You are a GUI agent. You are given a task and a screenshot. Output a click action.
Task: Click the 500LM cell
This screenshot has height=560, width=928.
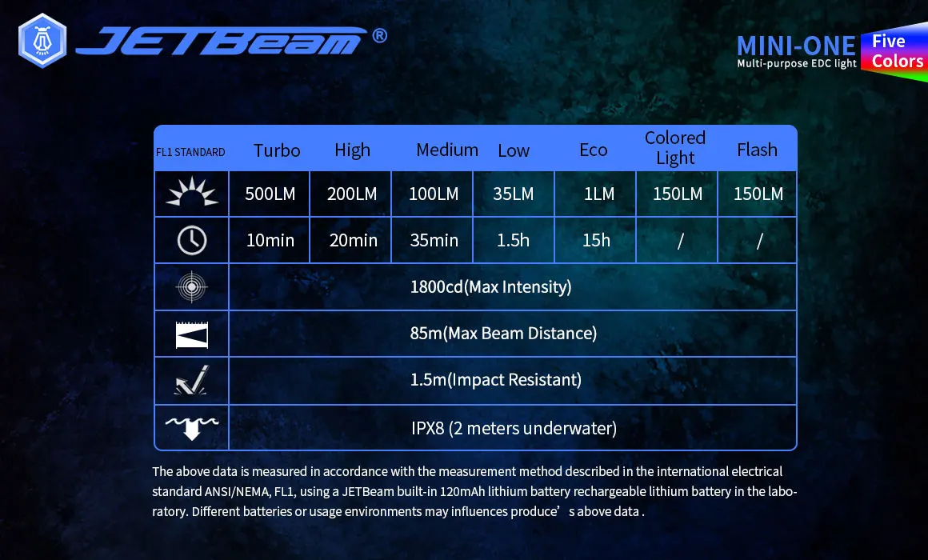click(x=270, y=194)
